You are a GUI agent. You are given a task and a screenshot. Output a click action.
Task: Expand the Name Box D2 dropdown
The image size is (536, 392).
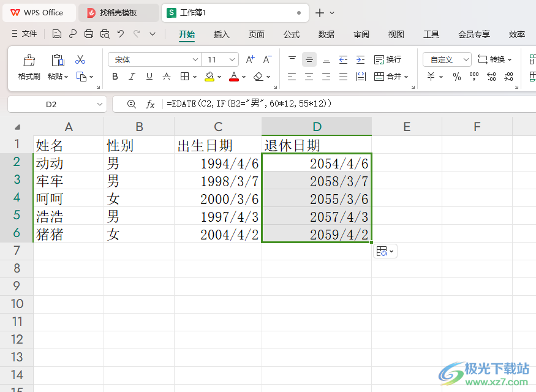pyautogui.click(x=99, y=104)
